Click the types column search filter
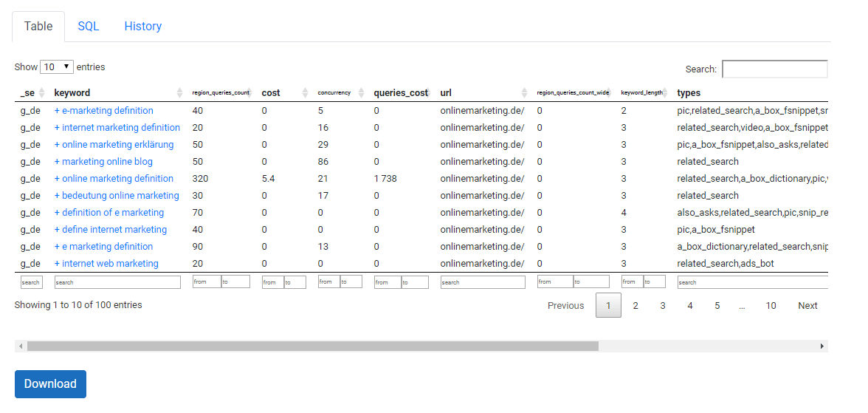The height and width of the screenshot is (413, 868). point(753,282)
